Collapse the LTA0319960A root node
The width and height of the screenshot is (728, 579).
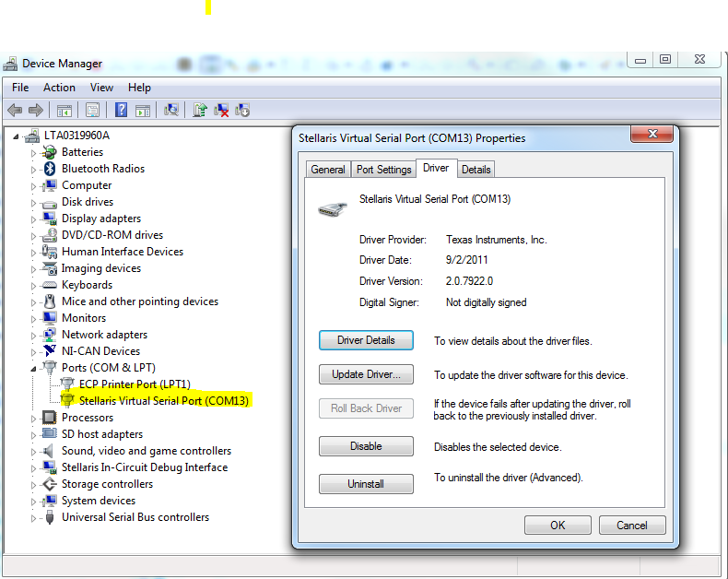tap(16, 136)
